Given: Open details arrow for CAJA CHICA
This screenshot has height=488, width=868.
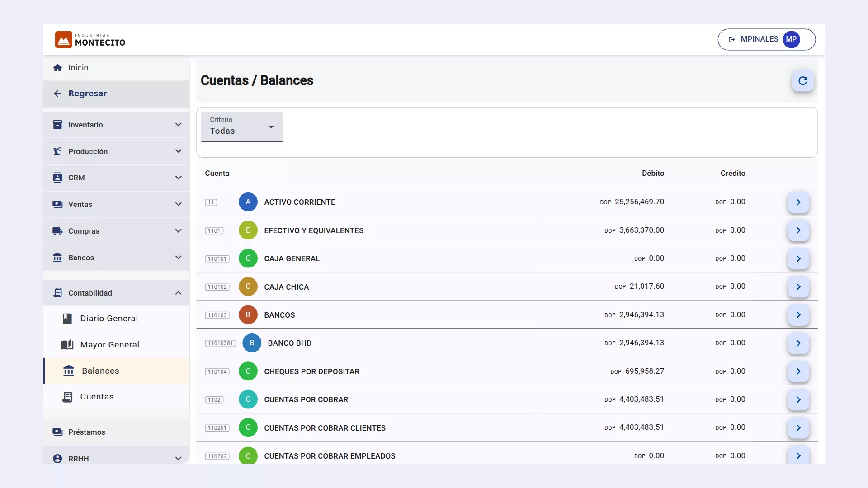Looking at the screenshot, I should click(x=798, y=287).
